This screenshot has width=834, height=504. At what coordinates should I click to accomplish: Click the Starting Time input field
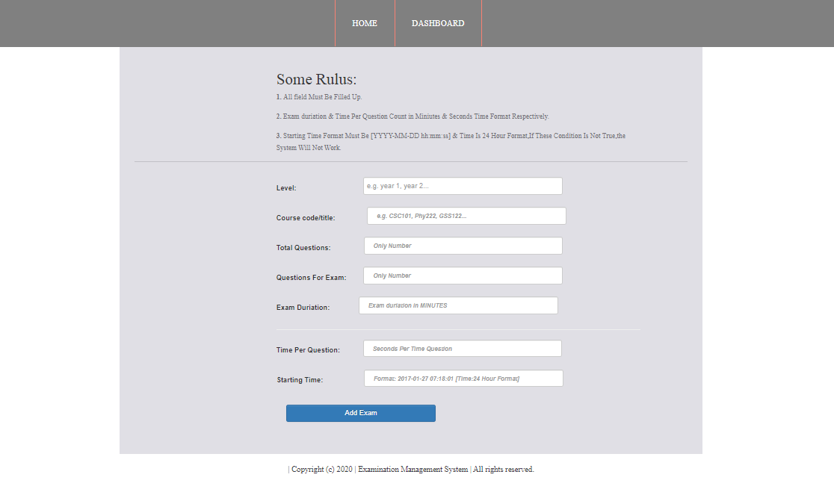coord(463,379)
